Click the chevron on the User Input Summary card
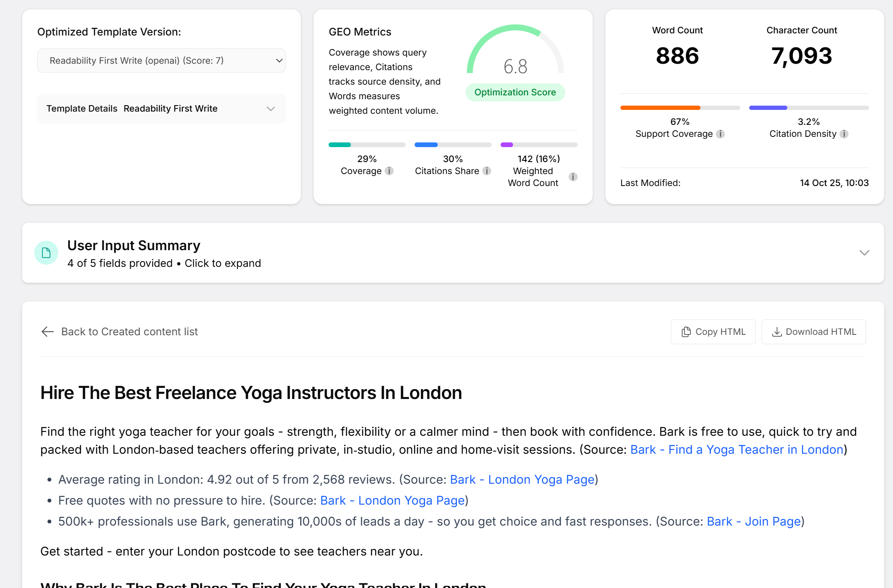The height and width of the screenshot is (588, 893). click(x=864, y=253)
